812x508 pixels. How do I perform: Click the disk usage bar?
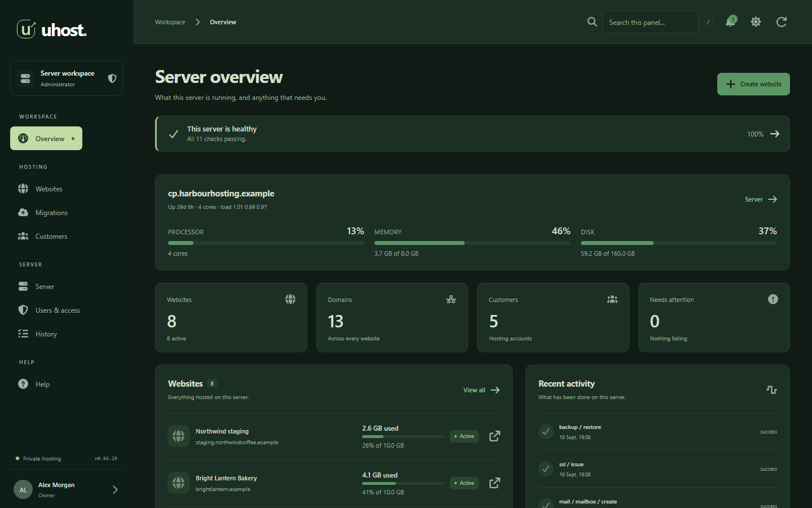tap(679, 243)
